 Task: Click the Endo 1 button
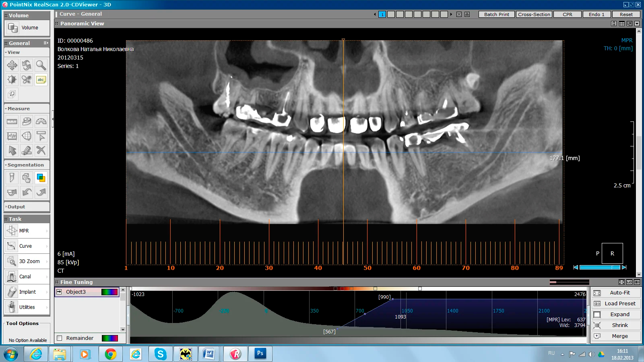pyautogui.click(x=597, y=14)
